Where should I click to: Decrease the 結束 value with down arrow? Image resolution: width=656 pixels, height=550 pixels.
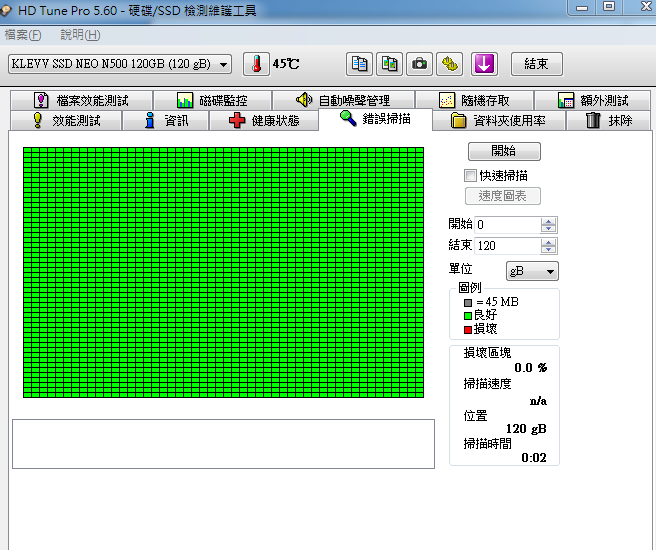pyautogui.click(x=548, y=250)
